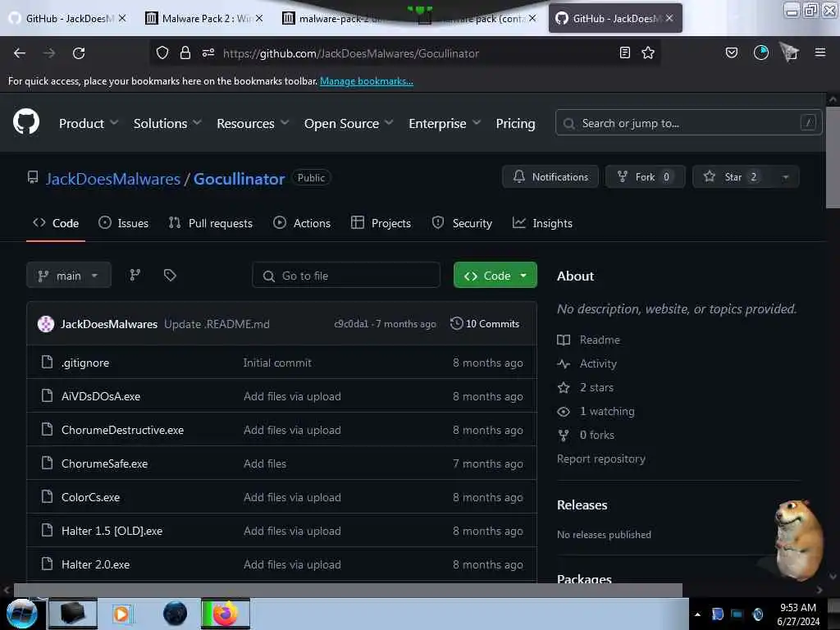Viewport: 840px width, 630px height.
Task: Open the media player taskbar icon
Action: [121, 614]
